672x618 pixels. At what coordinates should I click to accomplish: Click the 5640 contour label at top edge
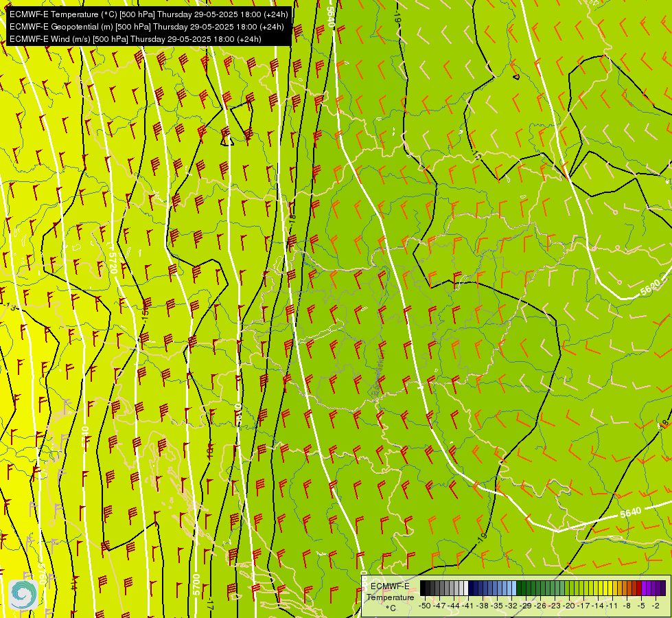coord(330,16)
